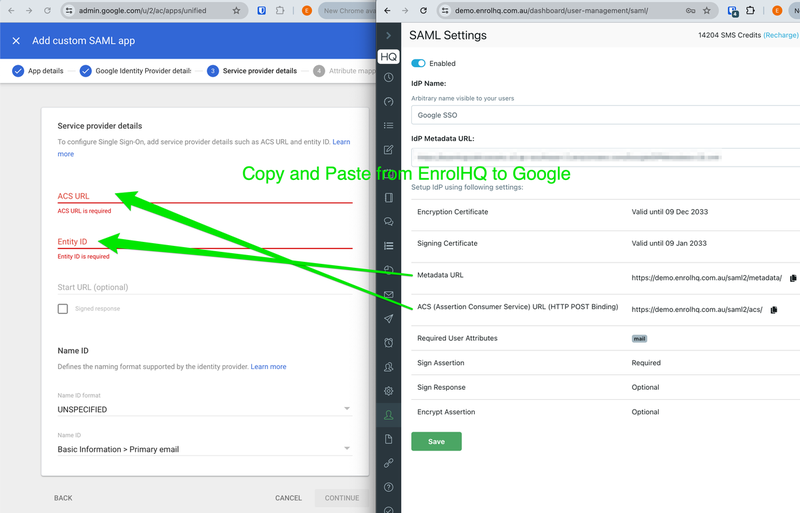This screenshot has width=800, height=513.
Task: Copy the Metadata URL with copy icon
Action: pos(793,278)
